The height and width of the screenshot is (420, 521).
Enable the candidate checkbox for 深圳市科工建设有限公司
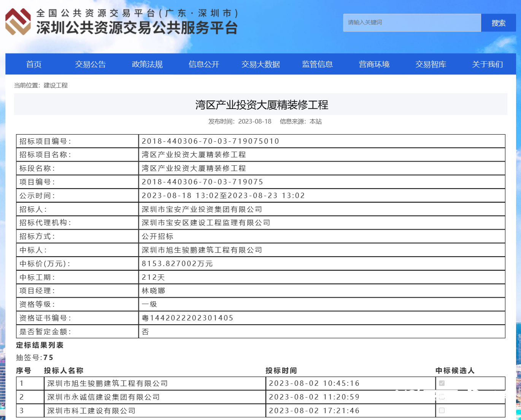click(441, 410)
